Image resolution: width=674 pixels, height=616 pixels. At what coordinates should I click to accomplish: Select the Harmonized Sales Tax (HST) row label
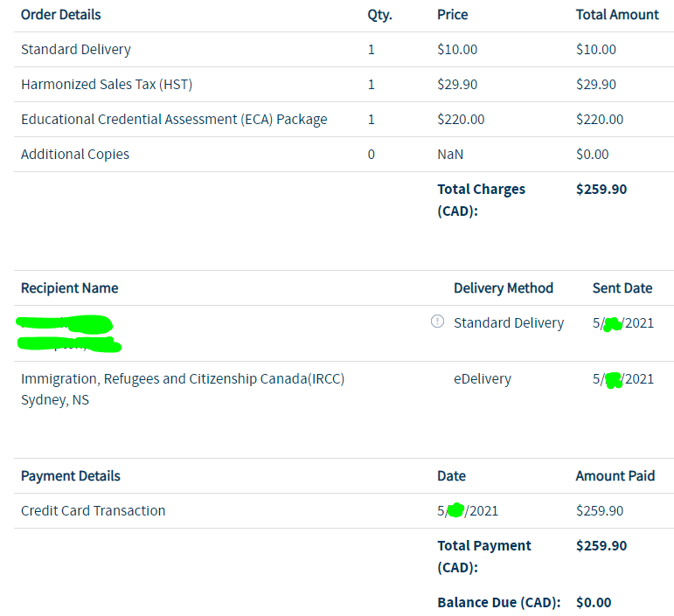(107, 85)
